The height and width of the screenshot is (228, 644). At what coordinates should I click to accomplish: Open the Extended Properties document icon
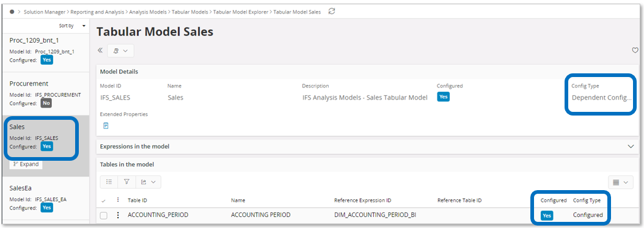(x=106, y=126)
